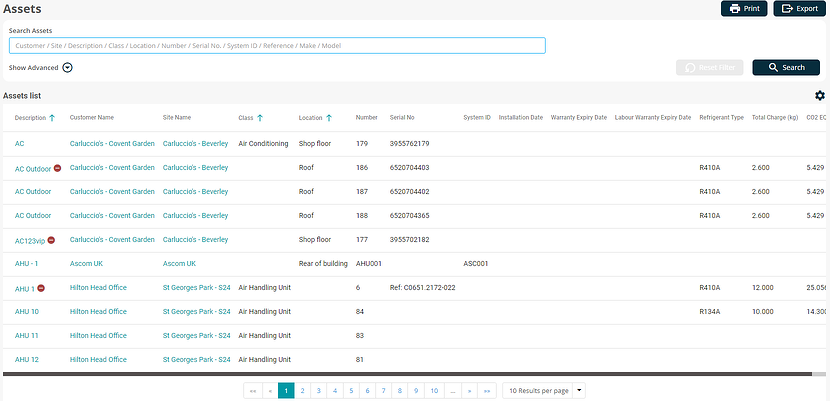This screenshot has height=401, width=830.
Task: Go to page 9
Action: pyautogui.click(x=416, y=391)
